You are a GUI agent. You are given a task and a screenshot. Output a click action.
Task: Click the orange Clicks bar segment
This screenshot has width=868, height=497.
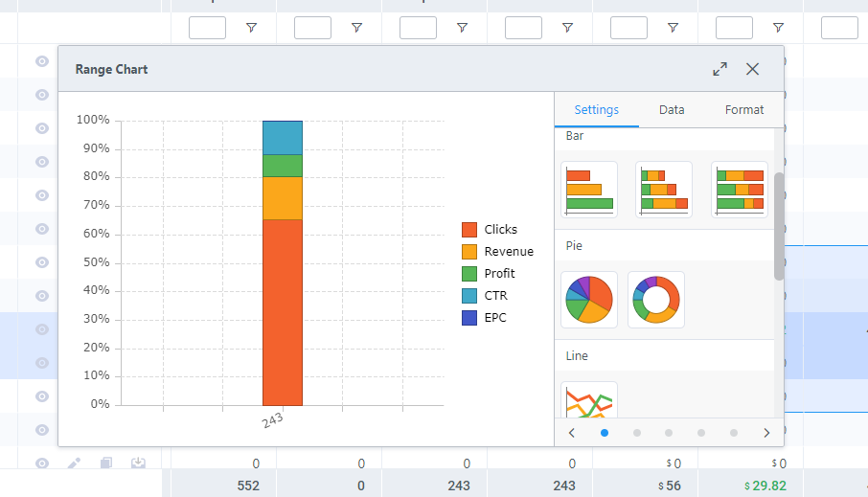(283, 311)
